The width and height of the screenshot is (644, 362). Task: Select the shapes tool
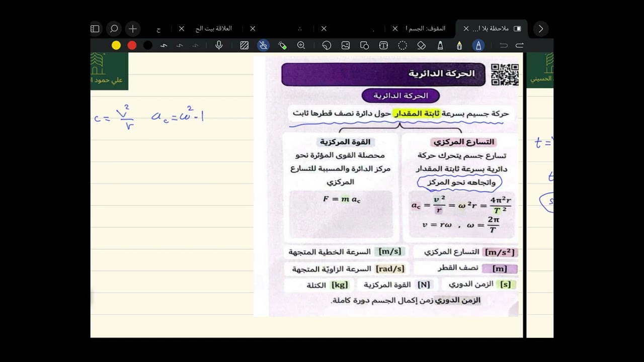click(364, 45)
